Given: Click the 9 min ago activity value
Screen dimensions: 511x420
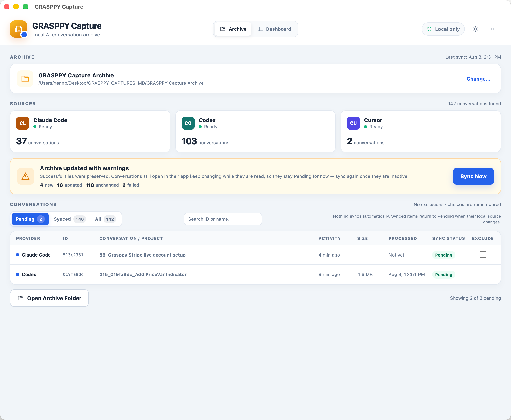Looking at the screenshot, I should pos(329,274).
